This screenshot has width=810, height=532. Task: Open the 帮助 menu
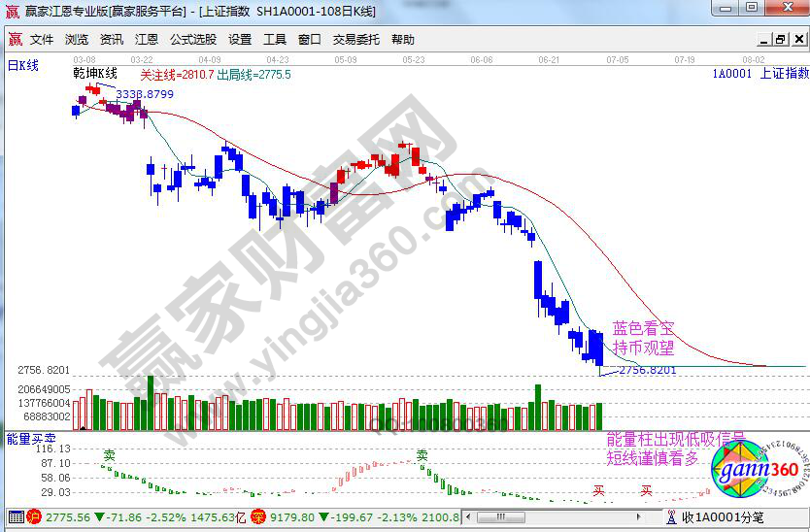[x=402, y=40]
